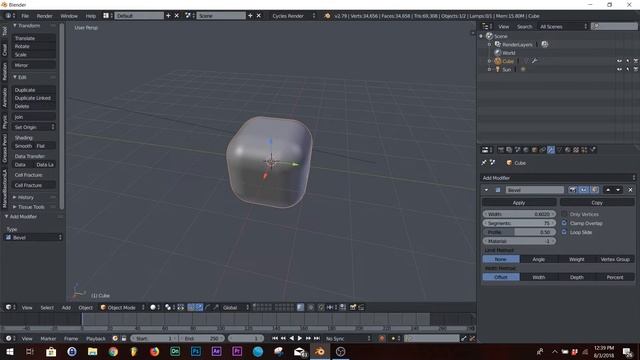Open the Window menu
The width and height of the screenshot is (640, 360).
[x=69, y=16]
